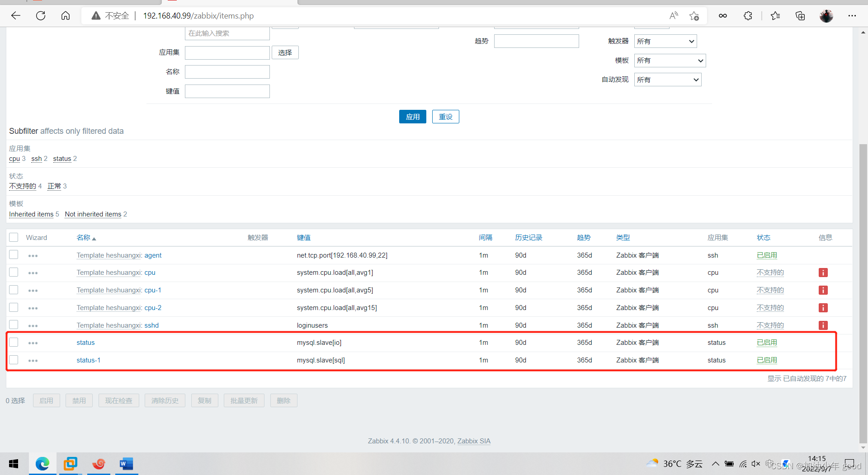Open browser settings ellipsis menu
This screenshot has height=475, width=868.
[852, 16]
